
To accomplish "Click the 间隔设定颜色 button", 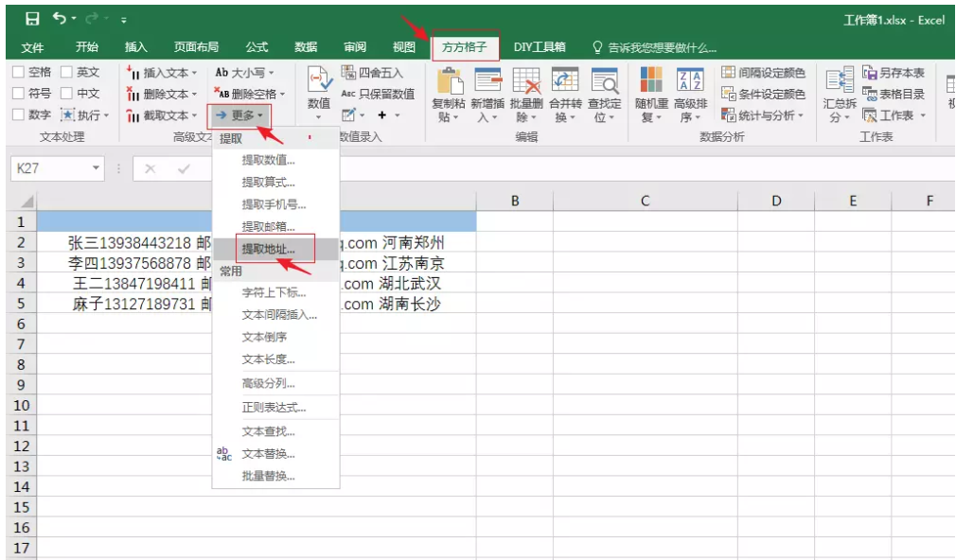I will 763,73.
